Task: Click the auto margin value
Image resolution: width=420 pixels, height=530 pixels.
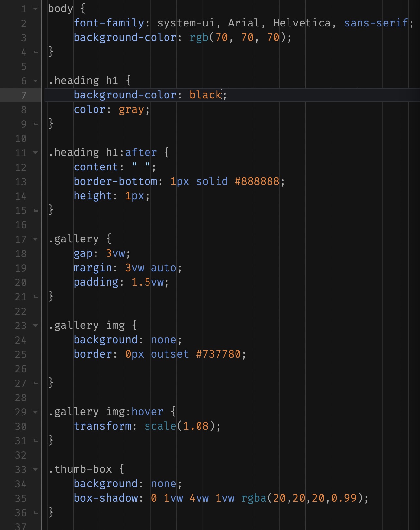Action: click(x=164, y=268)
